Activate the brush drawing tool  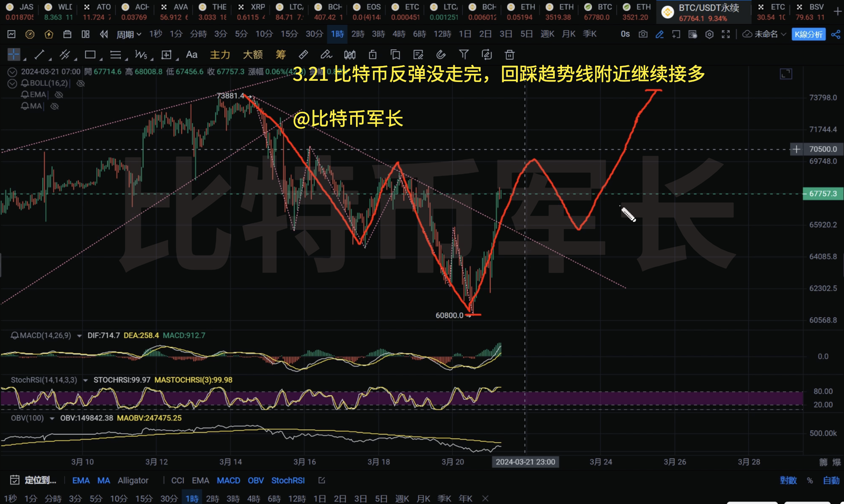[x=326, y=54]
